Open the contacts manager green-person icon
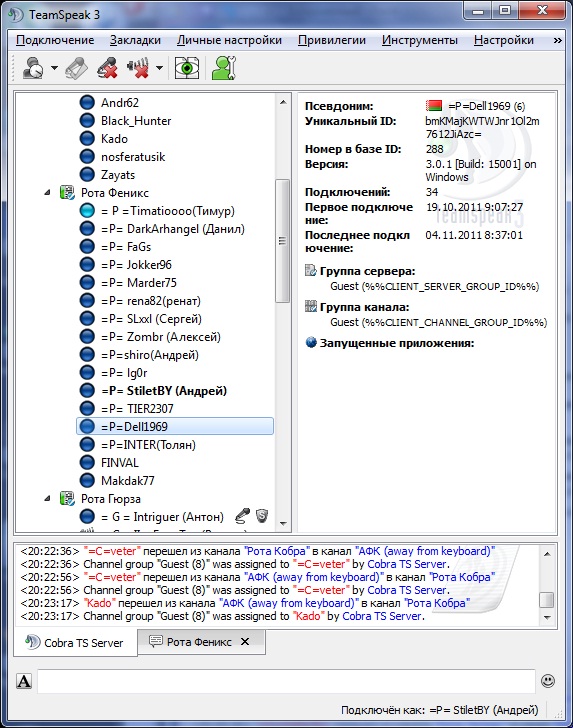573x728 pixels. pos(224,68)
